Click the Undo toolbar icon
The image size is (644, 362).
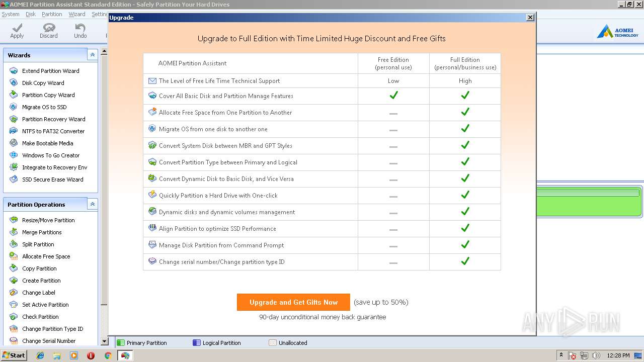point(80,31)
